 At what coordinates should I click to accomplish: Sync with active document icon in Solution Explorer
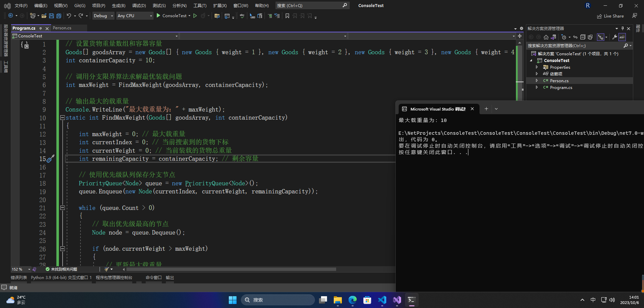tap(575, 37)
